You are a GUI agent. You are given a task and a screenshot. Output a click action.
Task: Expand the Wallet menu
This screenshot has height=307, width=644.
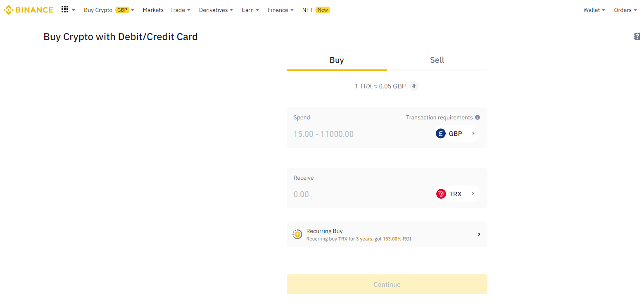pyautogui.click(x=594, y=10)
